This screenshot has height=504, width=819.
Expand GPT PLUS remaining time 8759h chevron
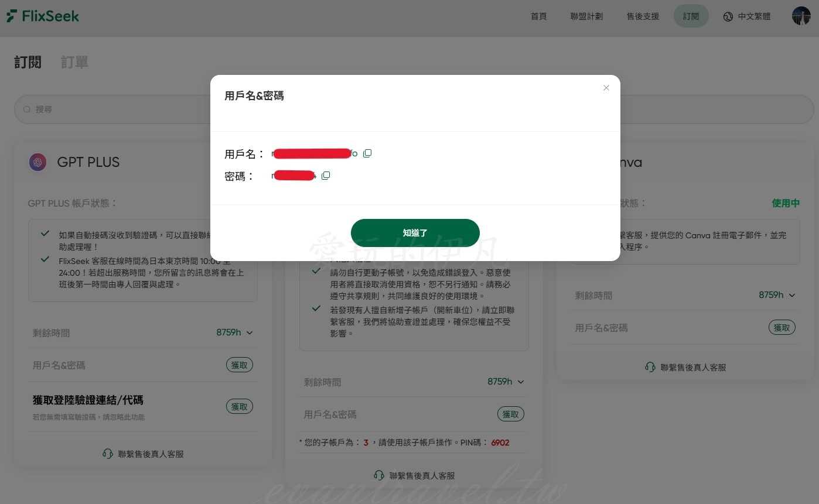click(250, 332)
